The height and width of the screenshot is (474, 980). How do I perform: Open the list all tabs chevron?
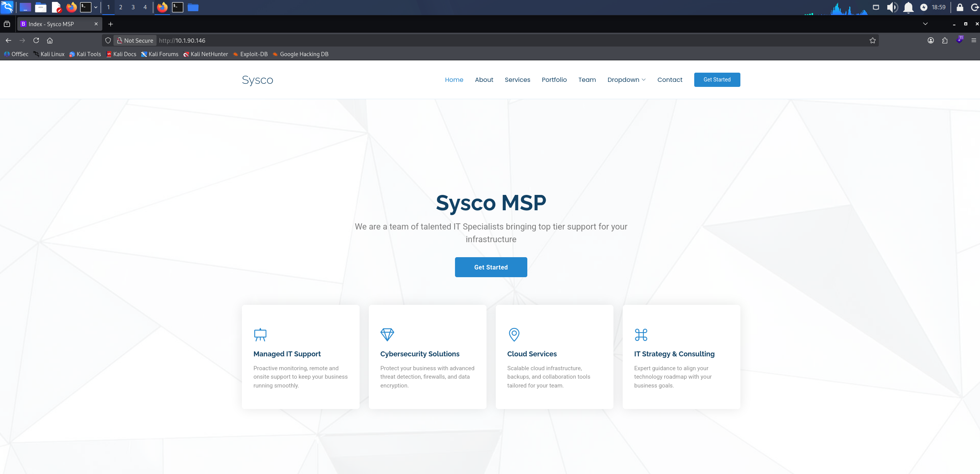(925, 24)
